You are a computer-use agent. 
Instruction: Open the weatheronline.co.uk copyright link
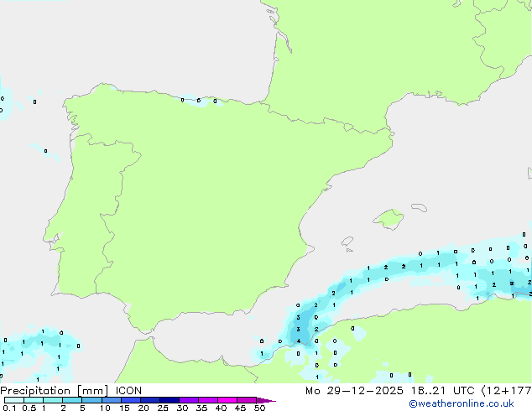462,403
